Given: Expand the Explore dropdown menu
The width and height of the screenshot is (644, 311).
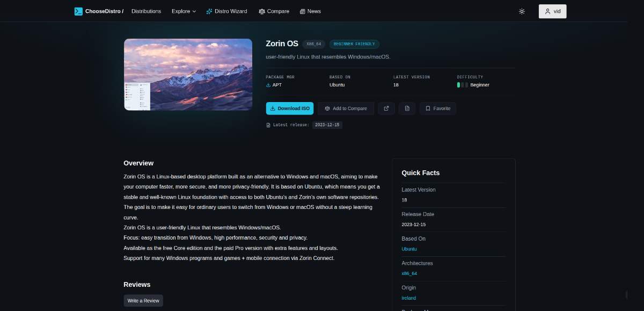Looking at the screenshot, I should click(x=184, y=11).
